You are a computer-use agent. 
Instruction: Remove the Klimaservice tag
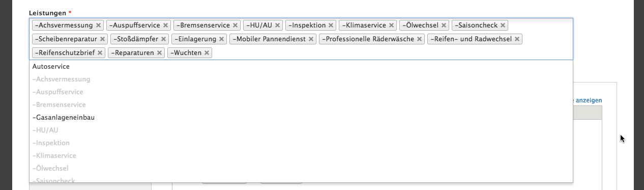391,25
